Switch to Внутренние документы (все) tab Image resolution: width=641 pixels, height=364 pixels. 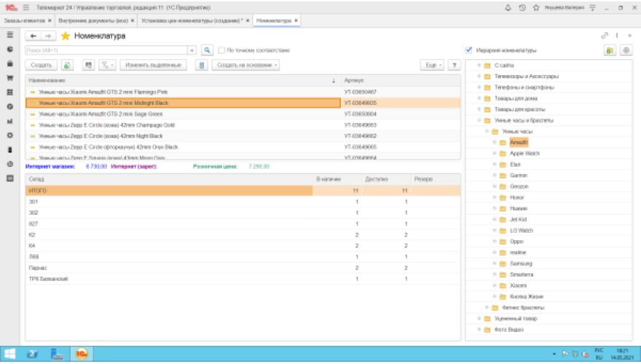(x=93, y=20)
